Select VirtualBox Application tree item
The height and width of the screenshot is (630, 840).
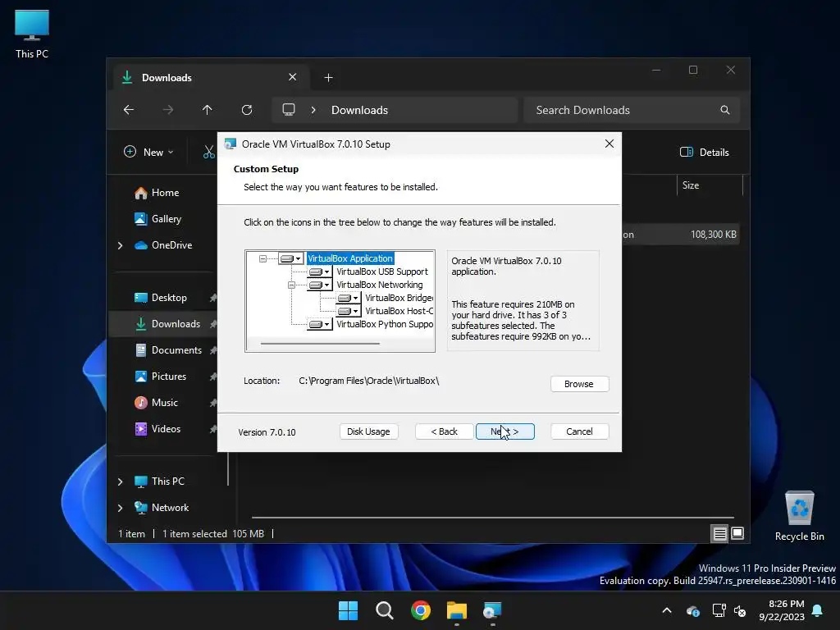click(x=350, y=258)
